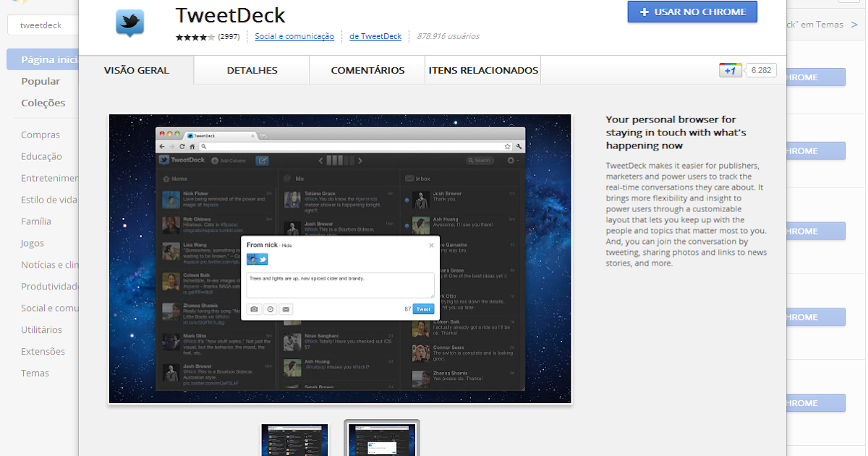868x456 pixels.
Task: Select Jogos category
Action: [33, 243]
